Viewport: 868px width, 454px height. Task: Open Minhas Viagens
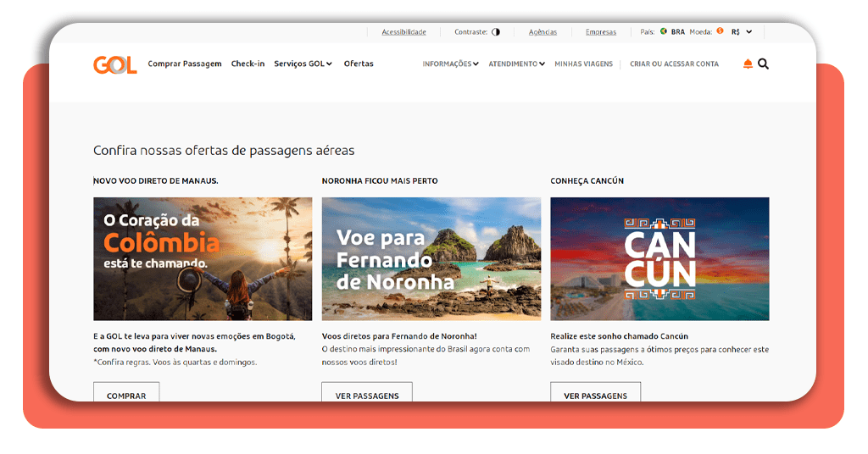[583, 64]
